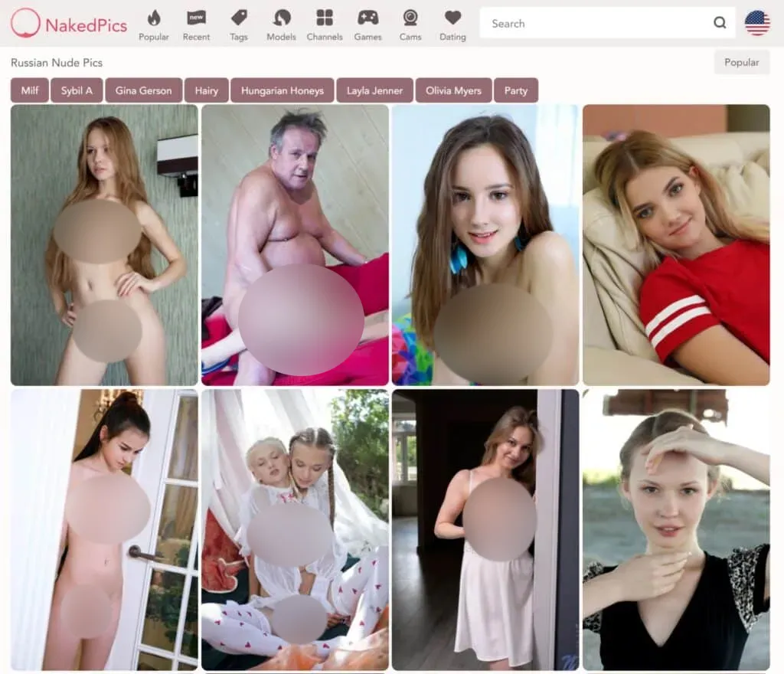Image resolution: width=784 pixels, height=674 pixels.
Task: Click the Dating heart icon
Action: tap(452, 18)
